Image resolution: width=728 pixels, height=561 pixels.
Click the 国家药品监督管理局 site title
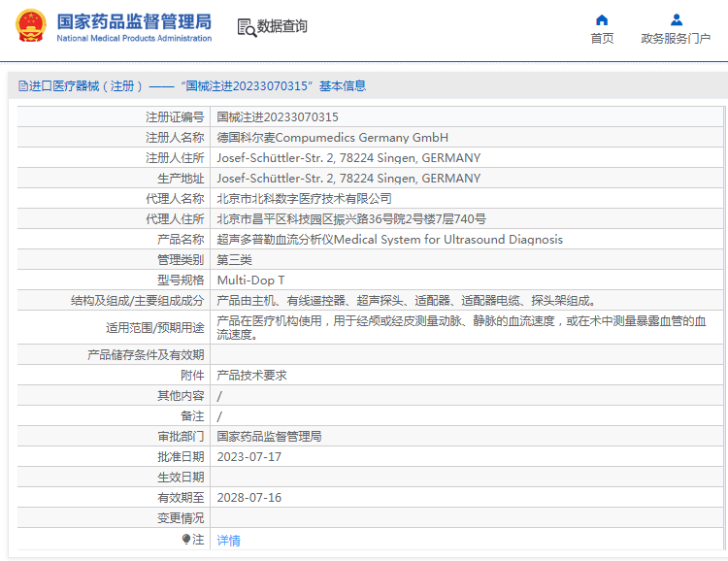134,21
